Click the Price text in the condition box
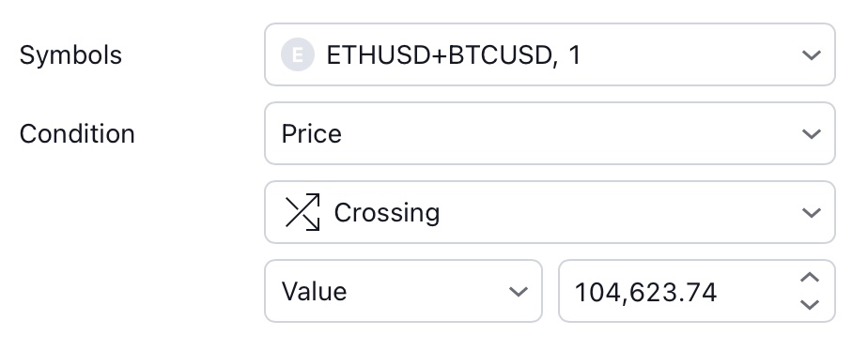 (x=311, y=134)
